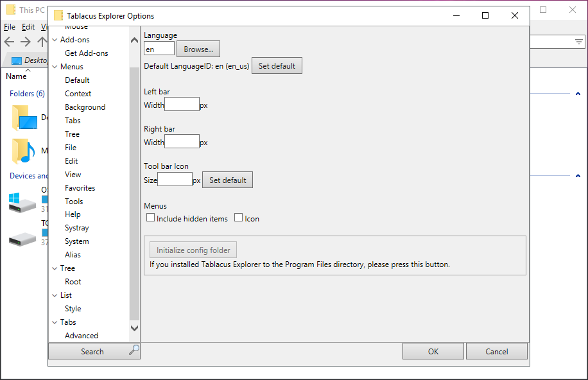Screen dimensions: 588x380
Task: Select Favorites menu settings
Action: tap(80, 188)
